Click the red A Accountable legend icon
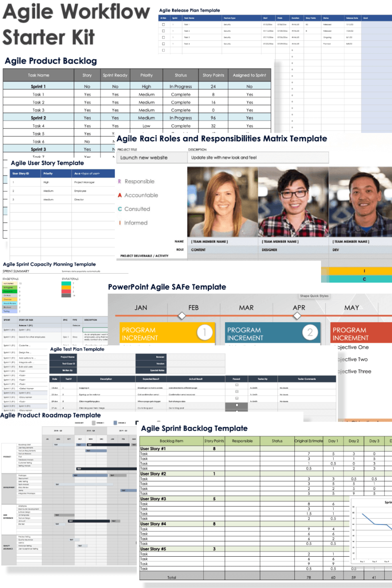 click(x=120, y=196)
